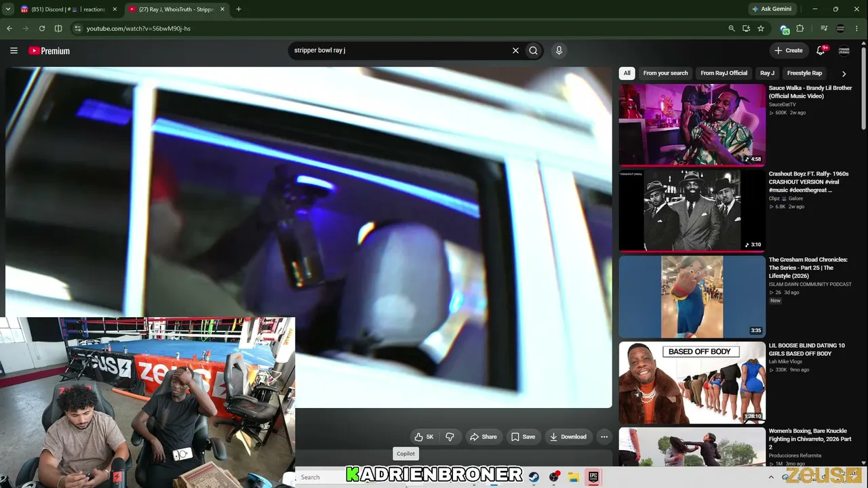Image resolution: width=868 pixels, height=488 pixels.
Task: Go back in the browser
Action: tap(9, 28)
